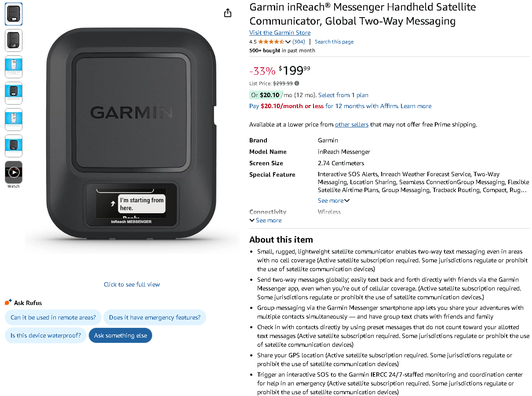This screenshot has width=532, height=396.
Task: Show the third product image thumbnail
Action: point(14,67)
